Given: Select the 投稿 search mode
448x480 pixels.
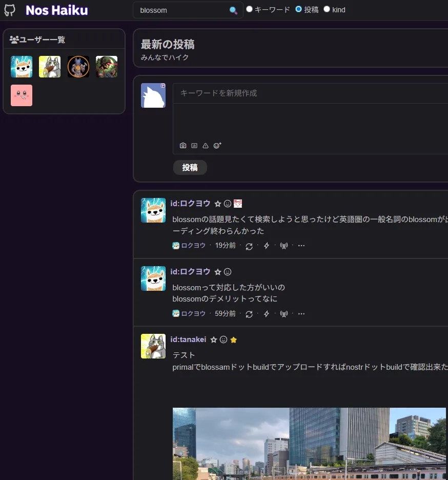Looking at the screenshot, I should pos(299,9).
